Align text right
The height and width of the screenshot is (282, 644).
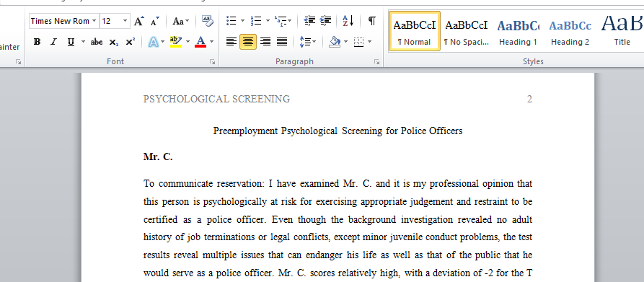[265, 41]
